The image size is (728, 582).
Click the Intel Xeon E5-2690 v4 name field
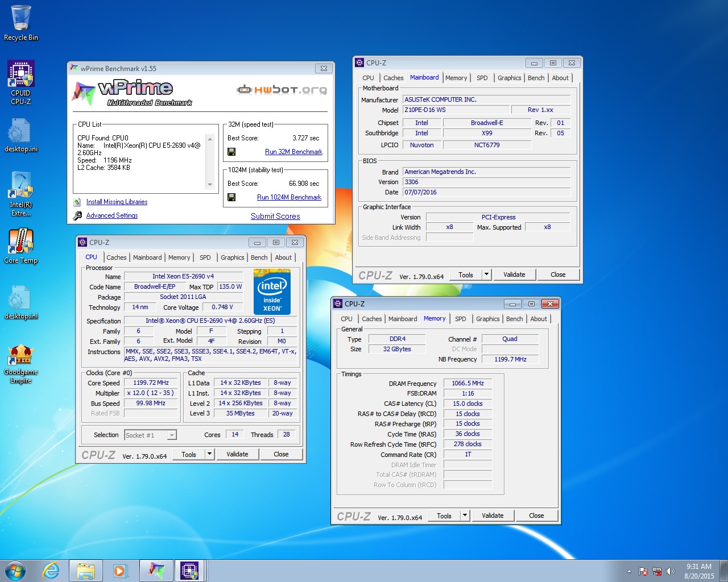coord(183,276)
